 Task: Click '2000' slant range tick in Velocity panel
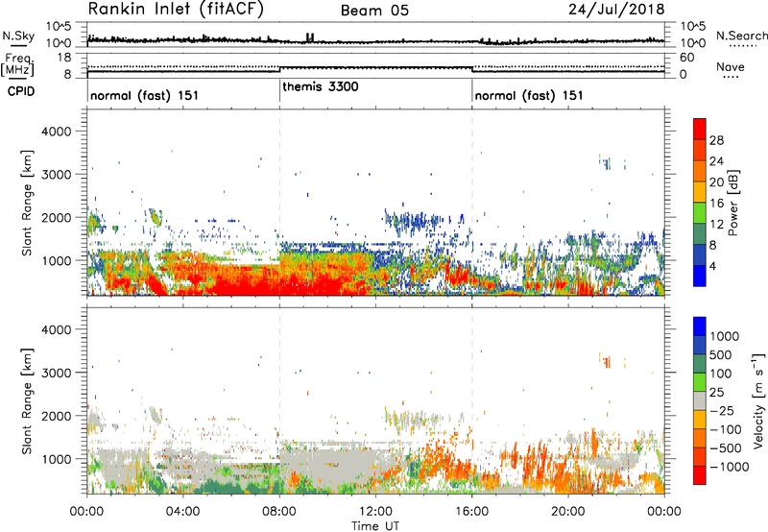56,416
